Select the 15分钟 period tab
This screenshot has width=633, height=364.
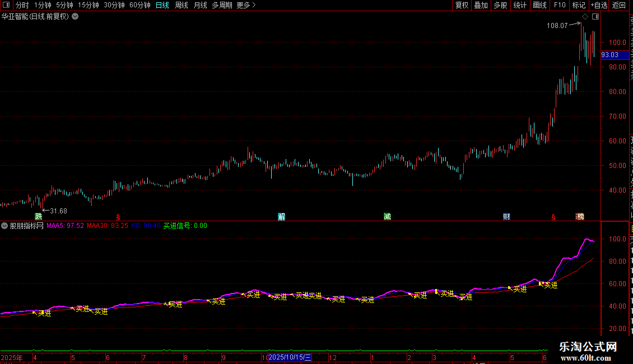click(89, 5)
